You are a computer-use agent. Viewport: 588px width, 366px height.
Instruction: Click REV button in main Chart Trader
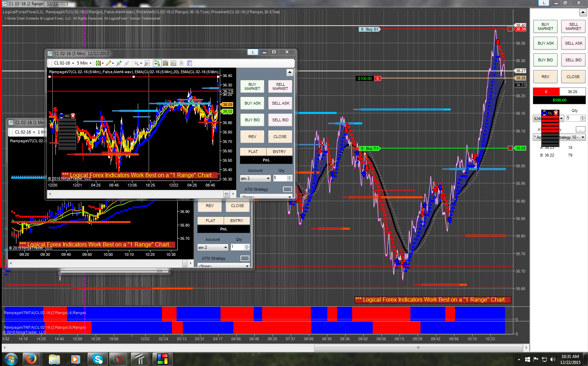(545, 77)
